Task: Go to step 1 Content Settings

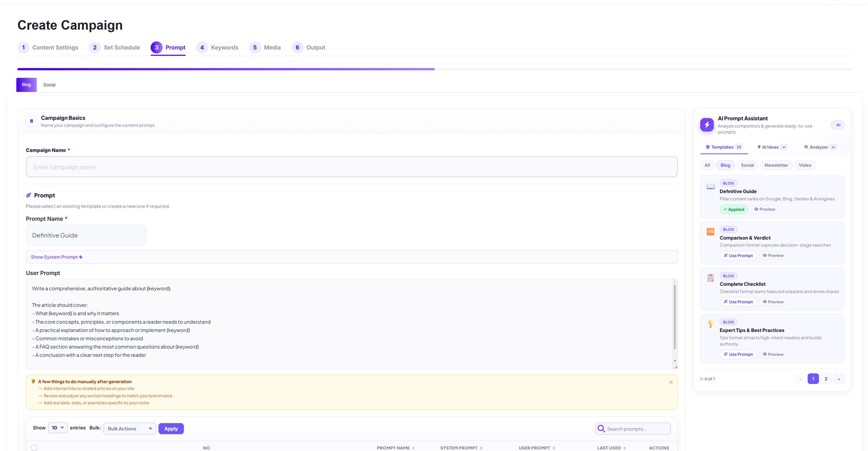Action: tap(48, 47)
